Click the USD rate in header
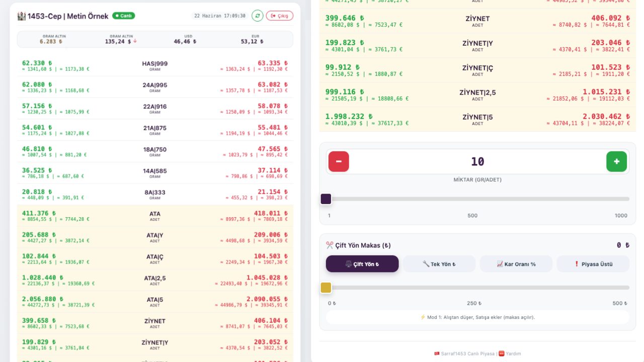Viewport: 644px width, 362px height. click(188, 39)
